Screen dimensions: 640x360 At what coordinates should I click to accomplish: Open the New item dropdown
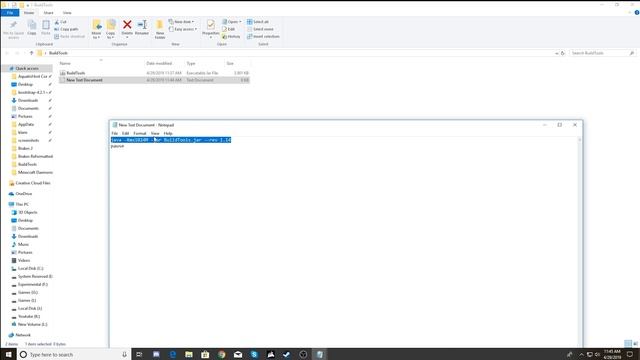[x=181, y=22]
